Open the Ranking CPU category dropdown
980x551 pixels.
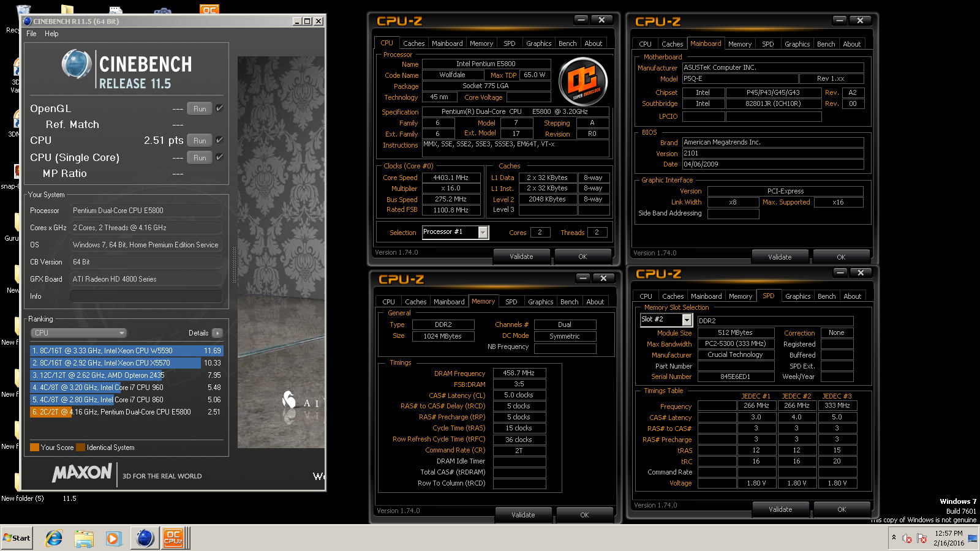[80, 333]
